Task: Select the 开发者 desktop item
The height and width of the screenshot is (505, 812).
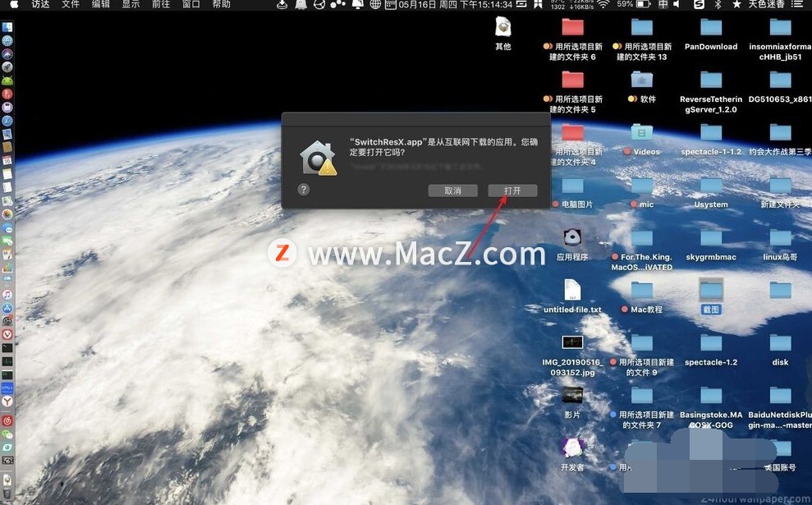Action: point(572,454)
